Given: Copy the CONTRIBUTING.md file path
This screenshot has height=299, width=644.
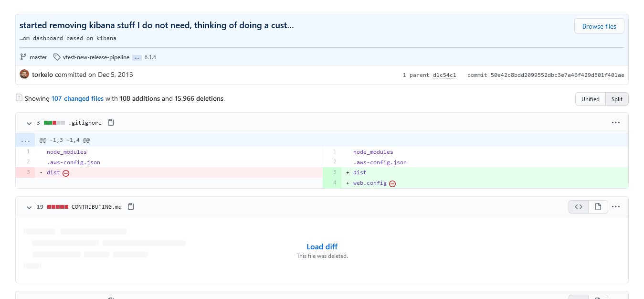Looking at the screenshot, I should click(131, 206).
